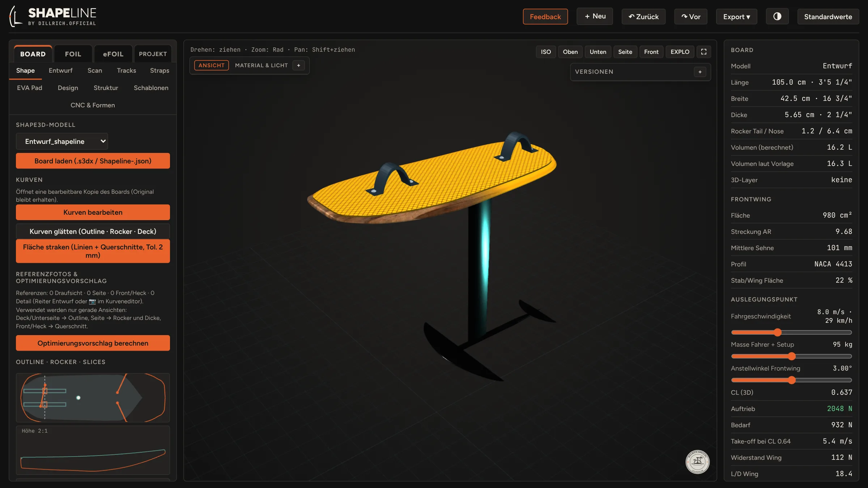Open the Straps sub-tab
868x488 pixels.
[x=159, y=70]
